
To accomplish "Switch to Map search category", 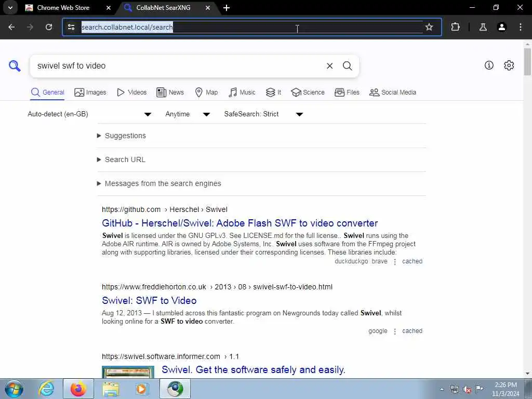I will pyautogui.click(x=206, y=92).
